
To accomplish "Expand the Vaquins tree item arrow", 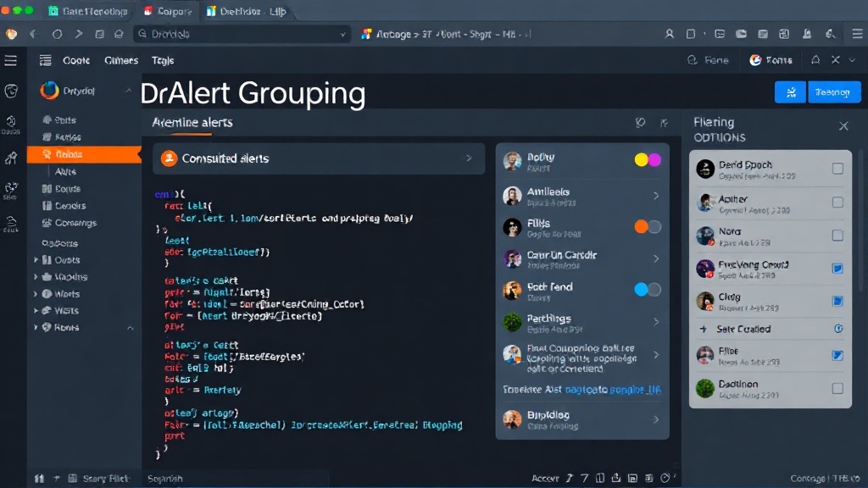I will [x=36, y=277].
